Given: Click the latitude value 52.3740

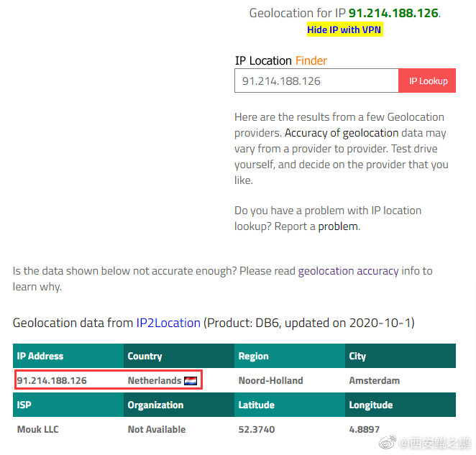Looking at the screenshot, I should 257,429.
